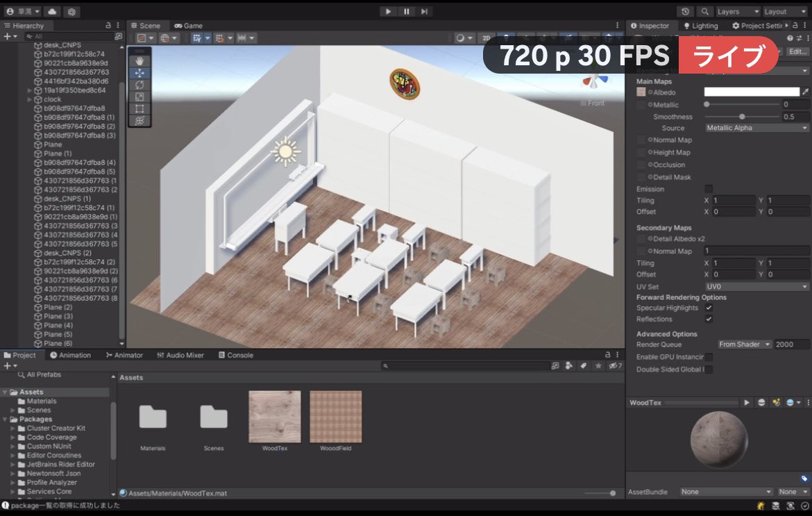Select the WoodTex material thumbnail

tap(274, 417)
